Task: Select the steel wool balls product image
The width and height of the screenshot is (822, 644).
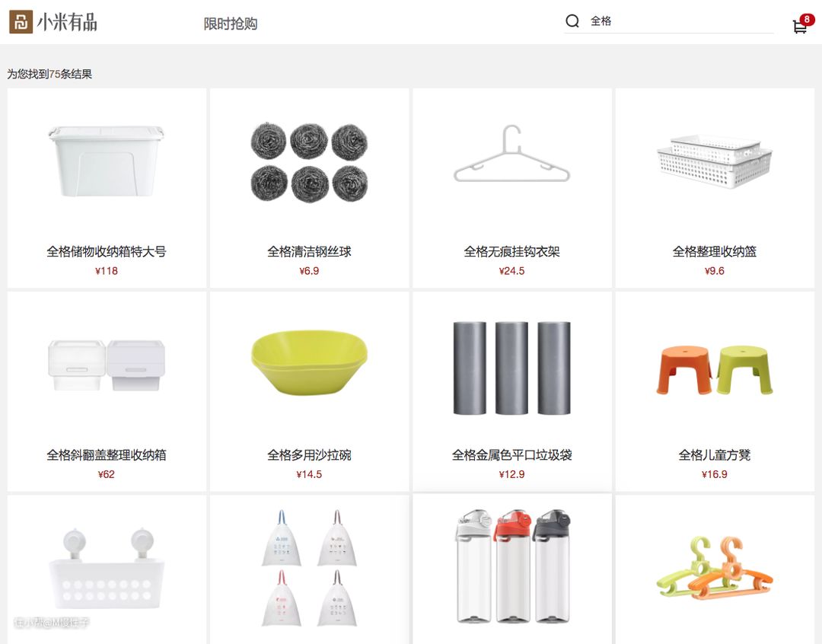Action: [x=309, y=161]
